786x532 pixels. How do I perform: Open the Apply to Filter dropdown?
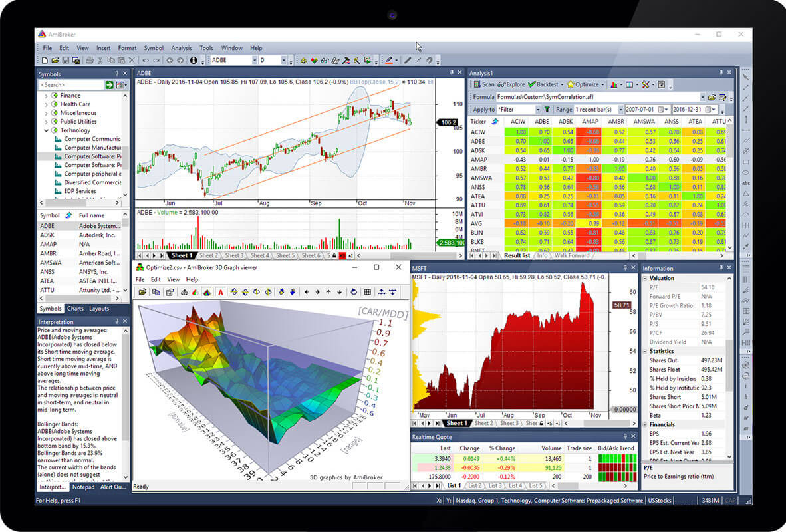[538, 109]
